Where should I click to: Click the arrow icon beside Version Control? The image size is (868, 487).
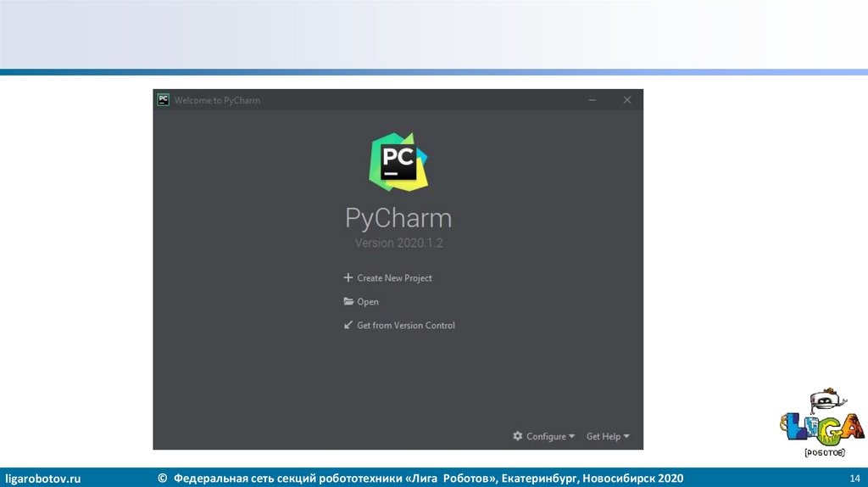pos(348,325)
